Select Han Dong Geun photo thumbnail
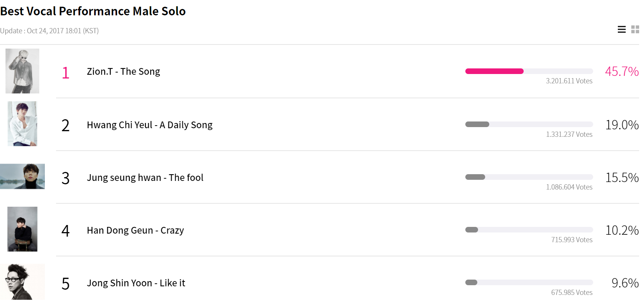This screenshot has width=644, height=308. pyautogui.click(x=22, y=229)
